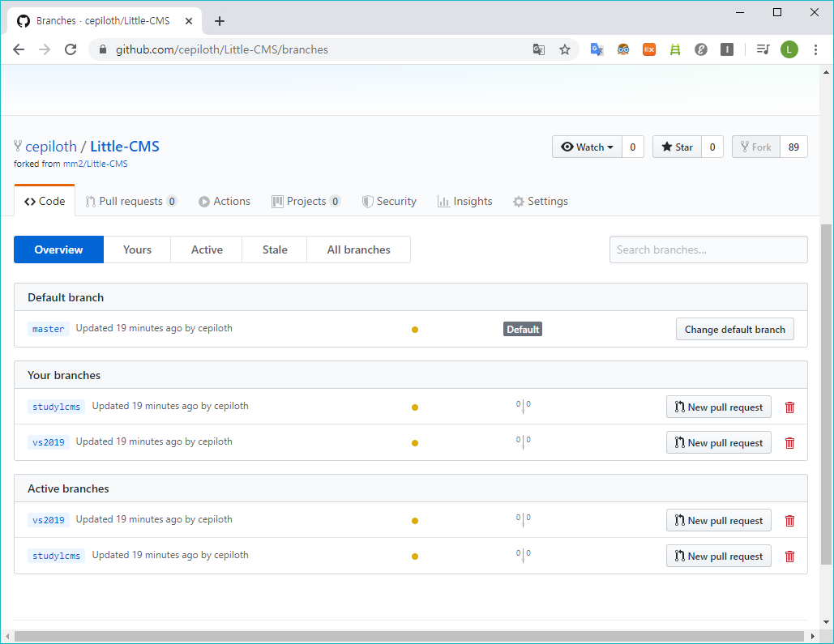New pull request for vs2019 in Active branches
The image size is (834, 644).
coord(719,521)
